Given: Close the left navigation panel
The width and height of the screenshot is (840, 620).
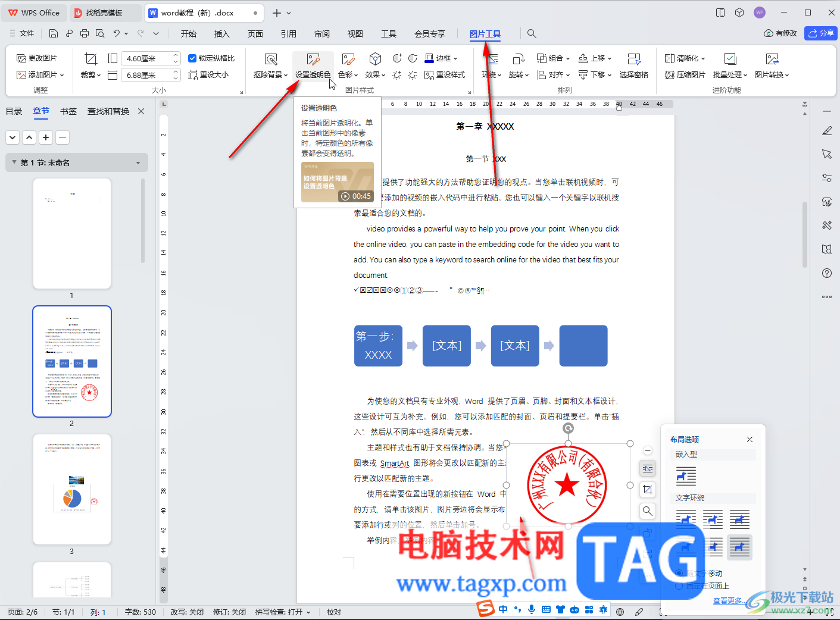Looking at the screenshot, I should click(141, 111).
